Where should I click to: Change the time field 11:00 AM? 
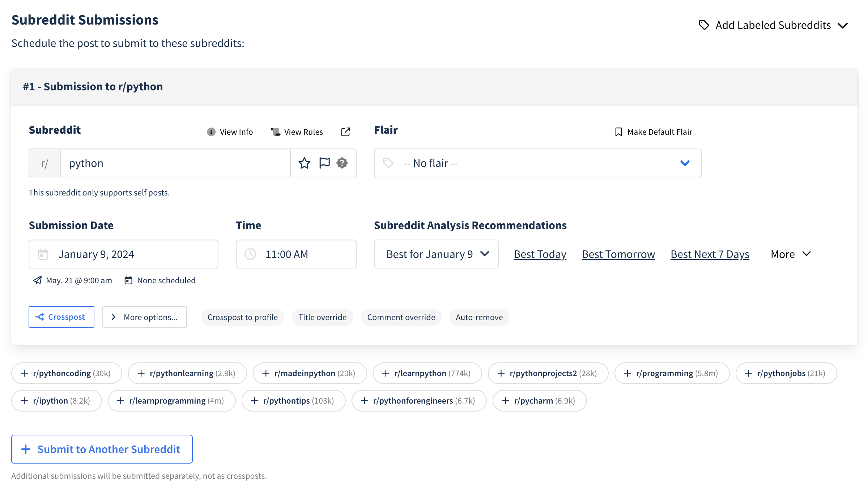pos(296,254)
